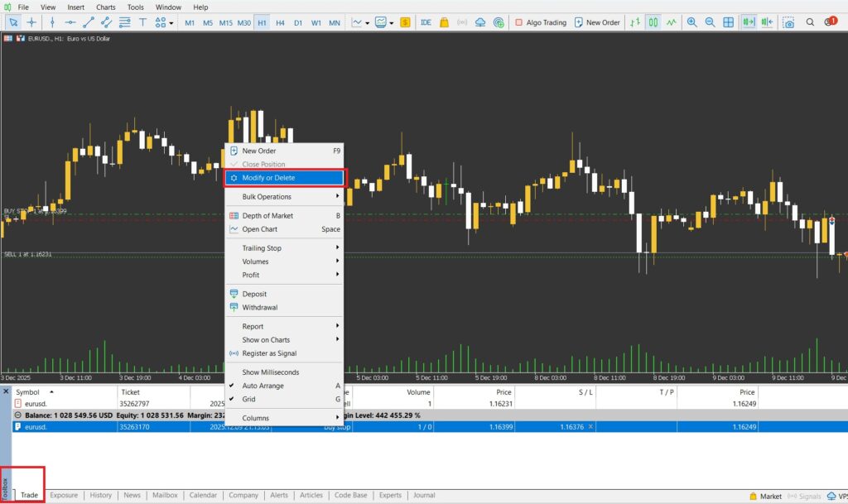Switch to the History tab

(101, 495)
